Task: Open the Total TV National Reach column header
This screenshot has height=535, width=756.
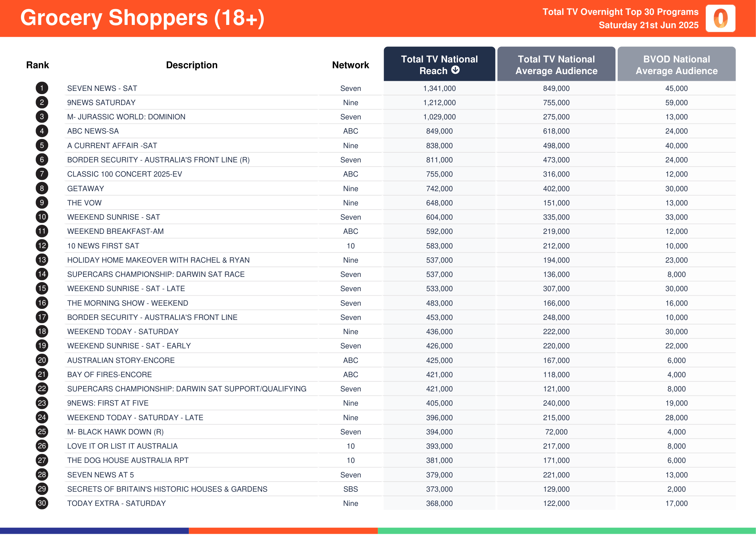Action: point(439,64)
